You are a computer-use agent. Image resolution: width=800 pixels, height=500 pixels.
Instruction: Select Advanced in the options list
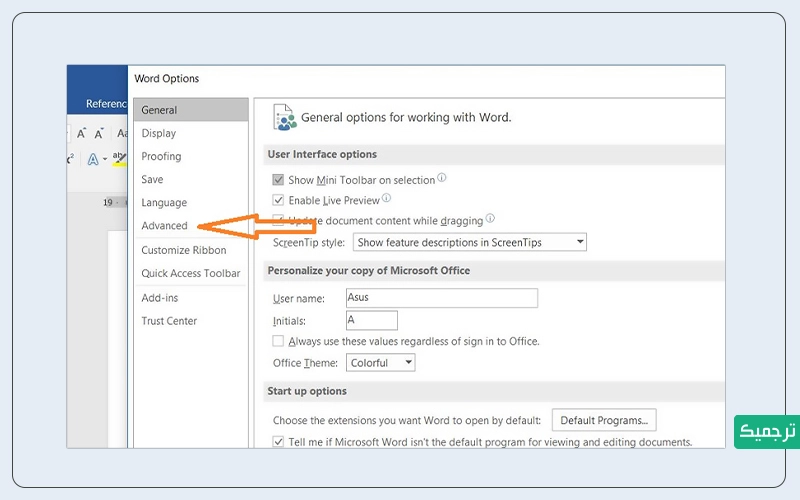[x=165, y=226]
